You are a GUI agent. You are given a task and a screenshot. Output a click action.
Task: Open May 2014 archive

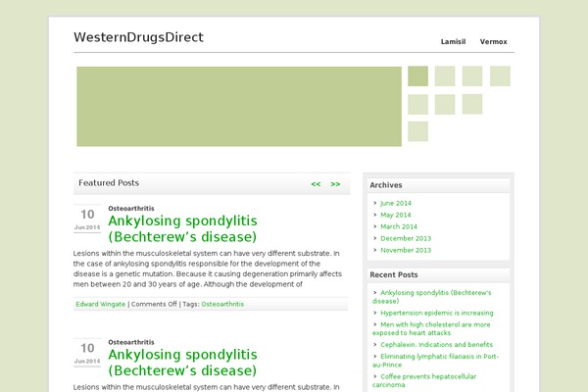point(396,215)
